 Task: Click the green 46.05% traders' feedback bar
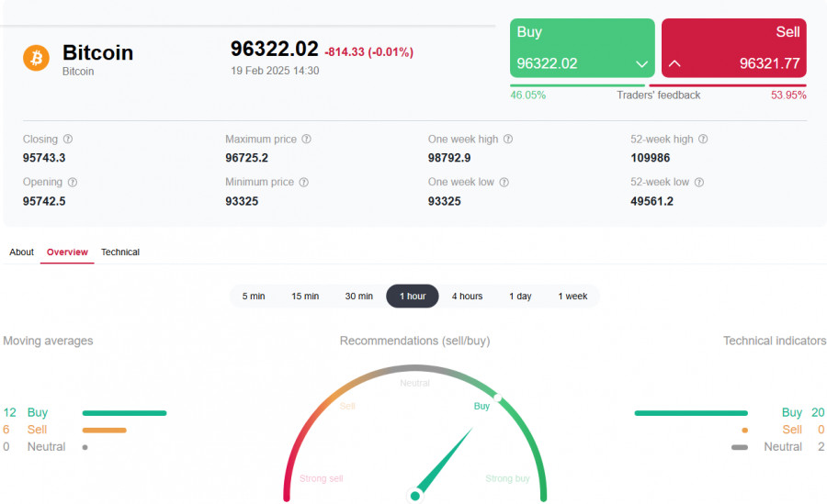tap(578, 85)
